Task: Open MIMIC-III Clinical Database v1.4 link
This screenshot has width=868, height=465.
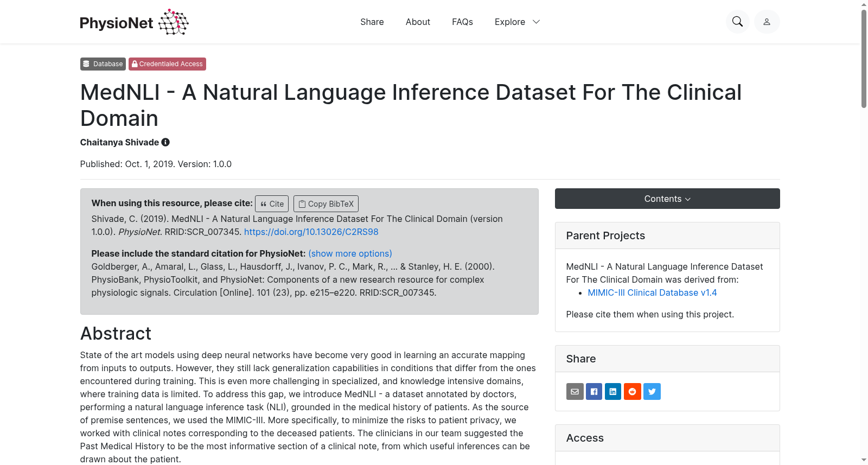Action: point(652,292)
